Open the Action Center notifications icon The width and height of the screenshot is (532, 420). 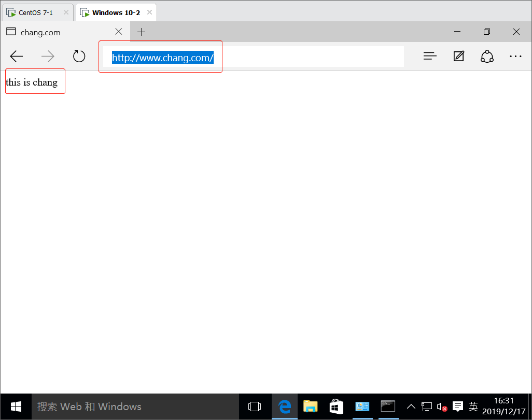point(458,407)
